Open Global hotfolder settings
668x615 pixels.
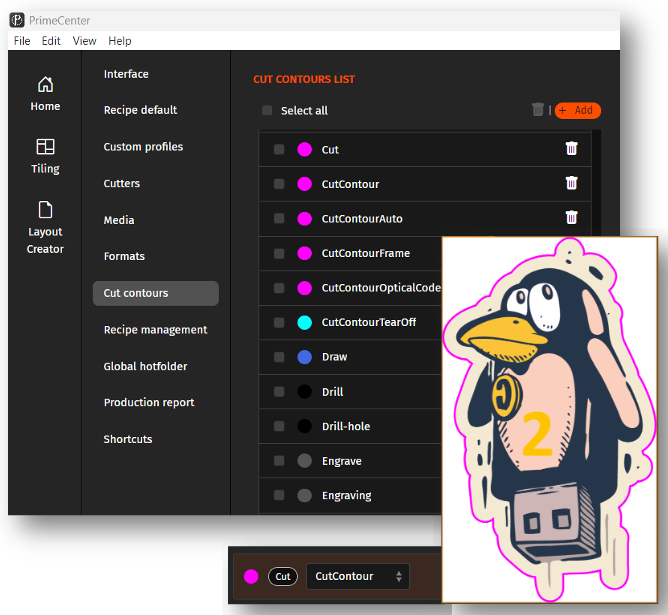tap(145, 366)
